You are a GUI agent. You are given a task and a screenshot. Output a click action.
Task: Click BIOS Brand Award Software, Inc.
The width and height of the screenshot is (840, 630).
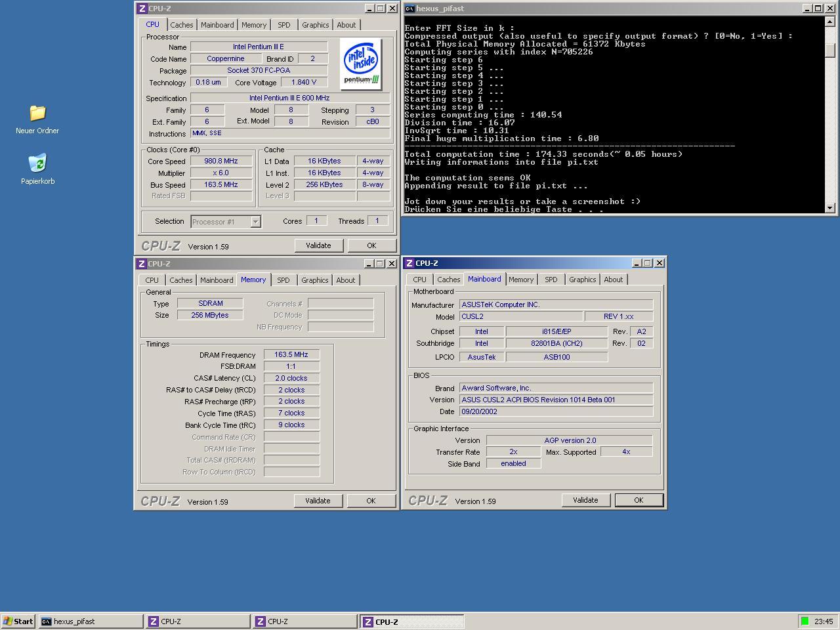[x=556, y=388]
